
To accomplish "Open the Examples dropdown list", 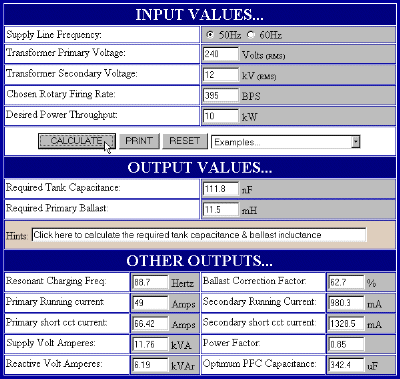I will (286, 142).
